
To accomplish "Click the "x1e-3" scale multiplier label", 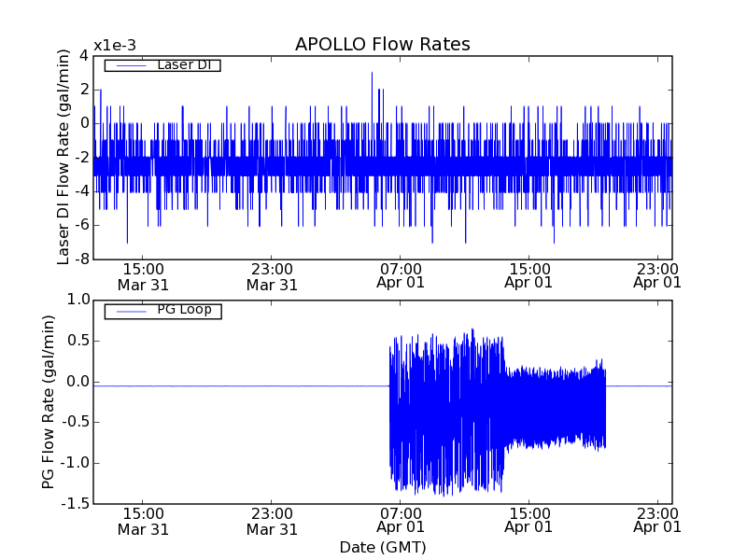I will [x=115, y=46].
